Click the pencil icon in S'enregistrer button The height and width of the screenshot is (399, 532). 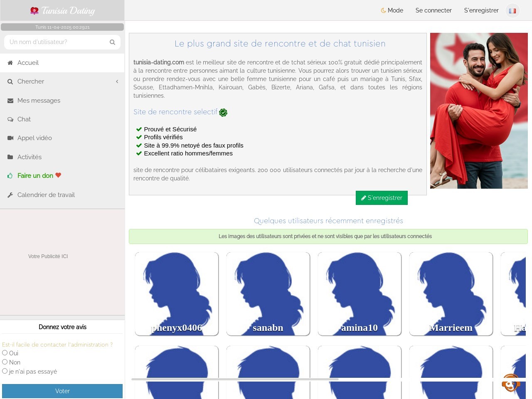click(x=363, y=198)
